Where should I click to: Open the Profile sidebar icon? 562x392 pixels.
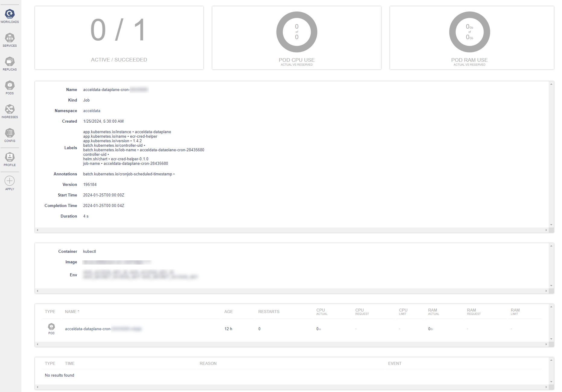pos(10,157)
